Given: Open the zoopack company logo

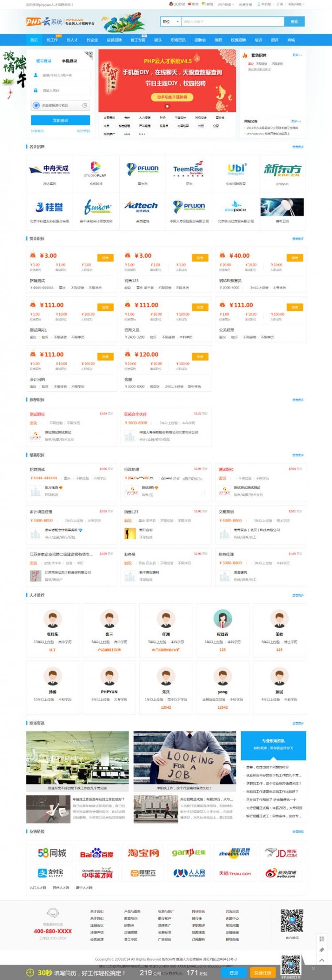Looking at the screenshot, I should [x=235, y=207].
